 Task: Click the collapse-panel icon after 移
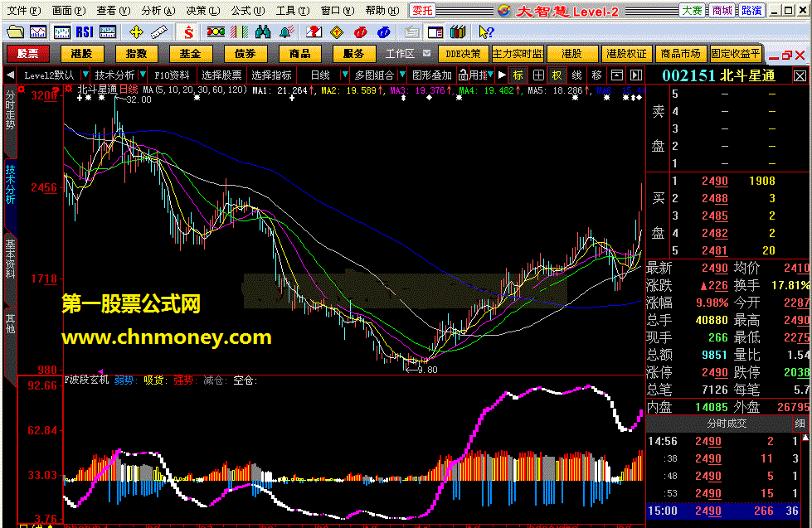(617, 75)
